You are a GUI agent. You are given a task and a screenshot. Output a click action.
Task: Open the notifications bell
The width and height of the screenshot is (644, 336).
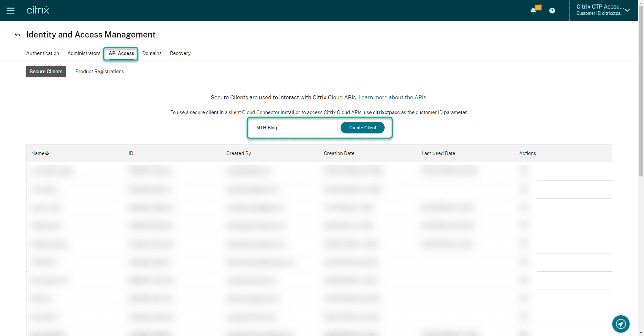pos(533,11)
